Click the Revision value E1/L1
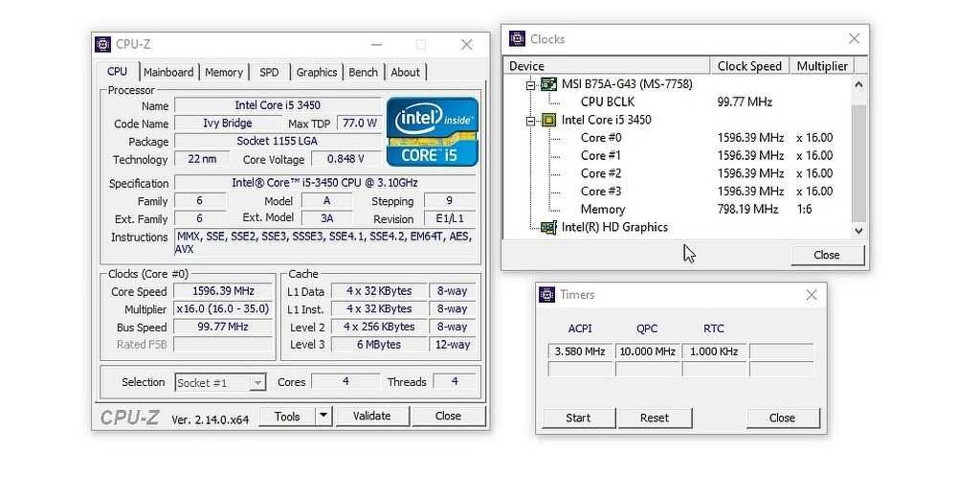This screenshot has width=980, height=498. coord(450,218)
